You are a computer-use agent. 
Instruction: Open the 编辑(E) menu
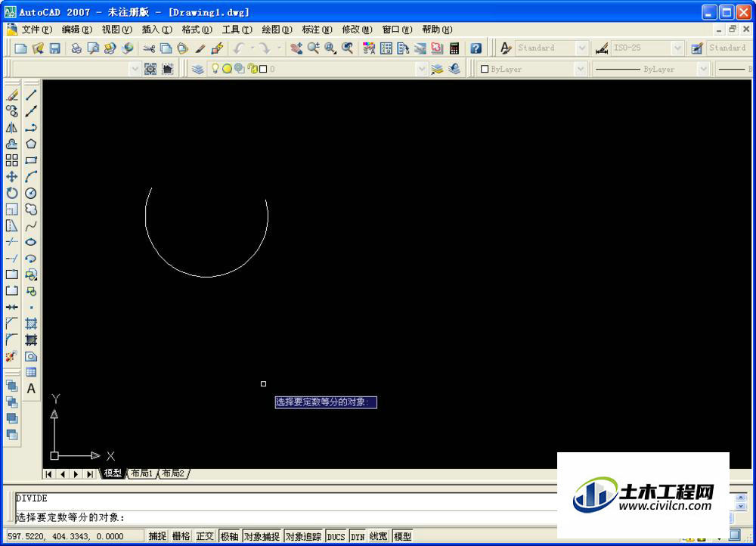(76, 30)
